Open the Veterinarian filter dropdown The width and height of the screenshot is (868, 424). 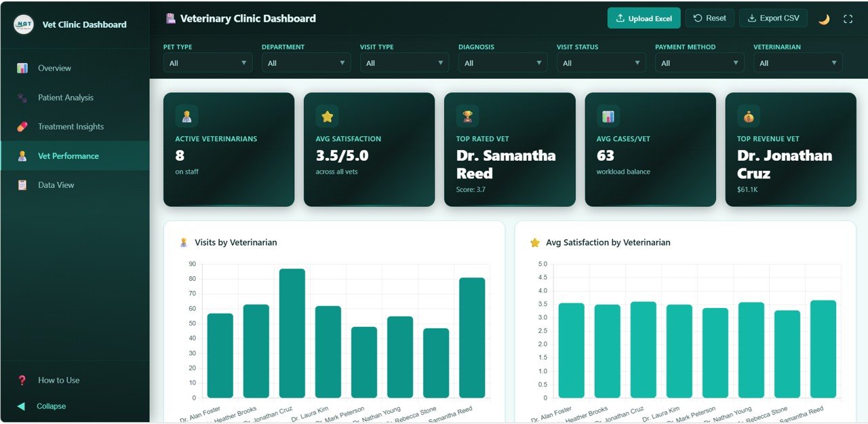pos(797,62)
